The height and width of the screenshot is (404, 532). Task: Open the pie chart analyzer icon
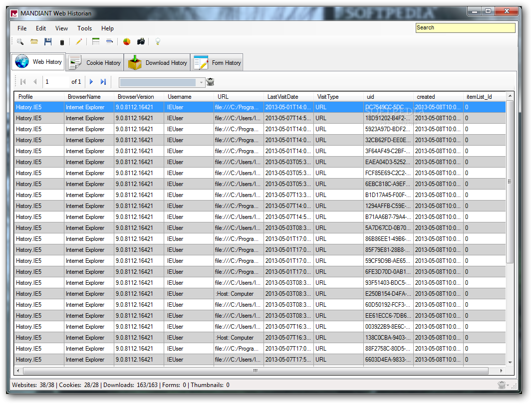click(127, 42)
